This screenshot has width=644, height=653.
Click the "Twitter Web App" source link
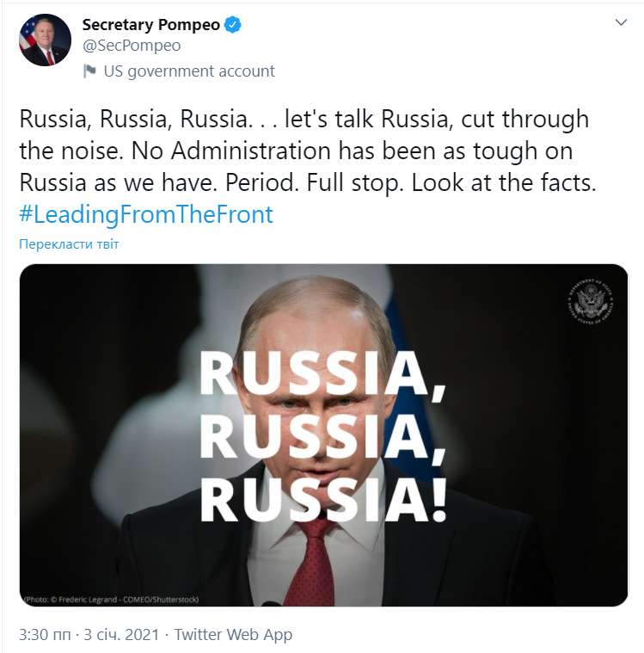(x=233, y=635)
